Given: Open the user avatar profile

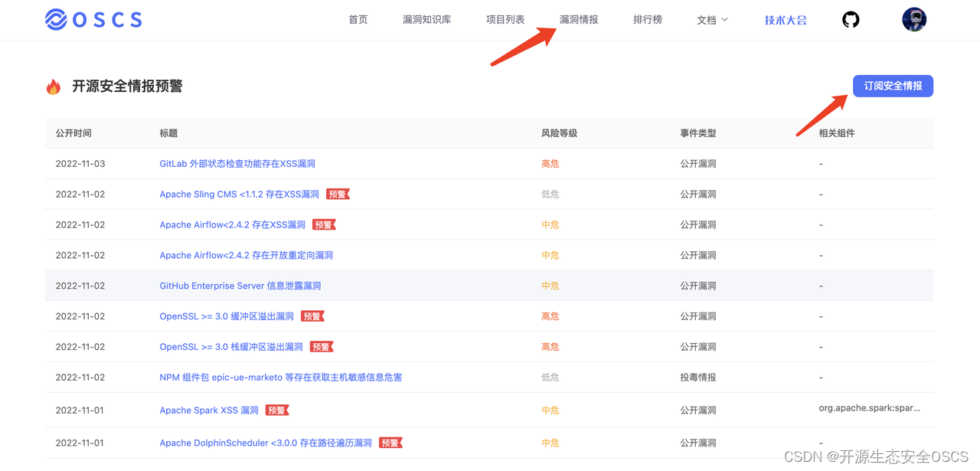Looking at the screenshot, I should [x=914, y=19].
